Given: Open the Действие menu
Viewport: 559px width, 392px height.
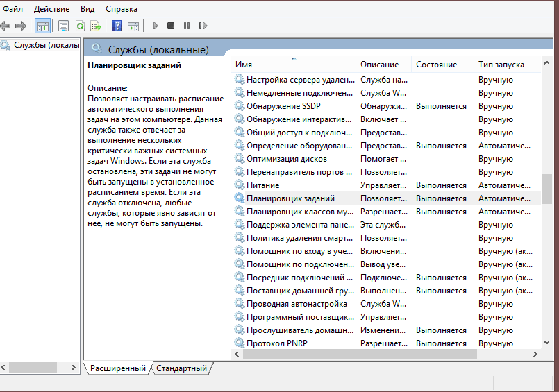Looking at the screenshot, I should click(51, 9).
